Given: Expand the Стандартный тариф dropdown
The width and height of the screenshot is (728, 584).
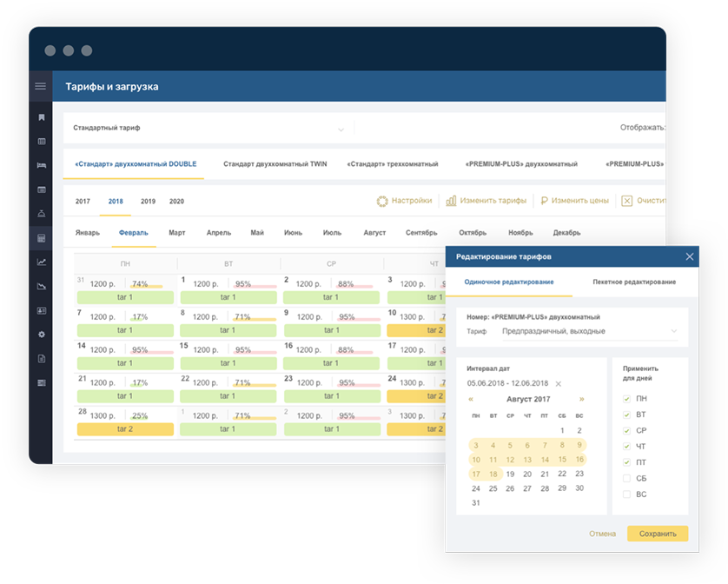Looking at the screenshot, I should [341, 129].
